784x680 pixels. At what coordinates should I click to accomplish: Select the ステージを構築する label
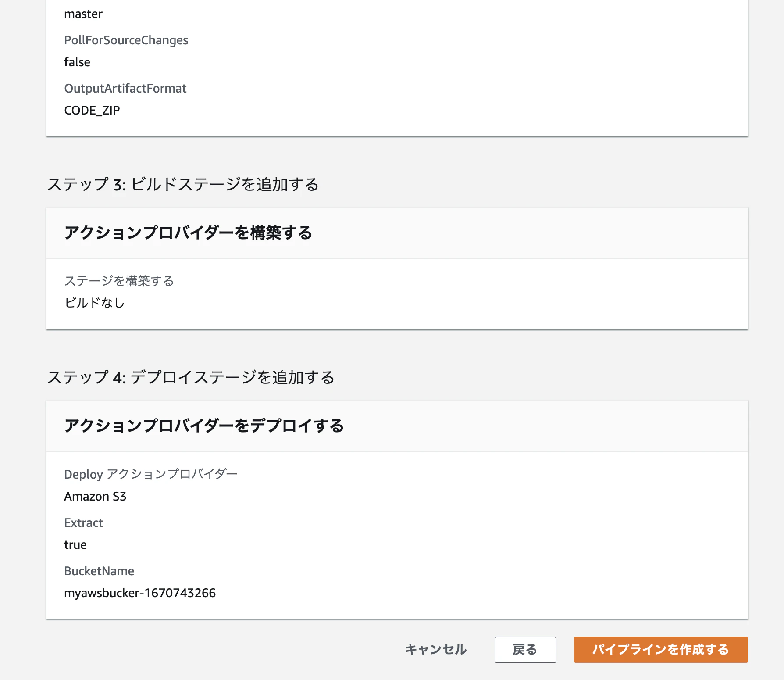click(x=119, y=281)
